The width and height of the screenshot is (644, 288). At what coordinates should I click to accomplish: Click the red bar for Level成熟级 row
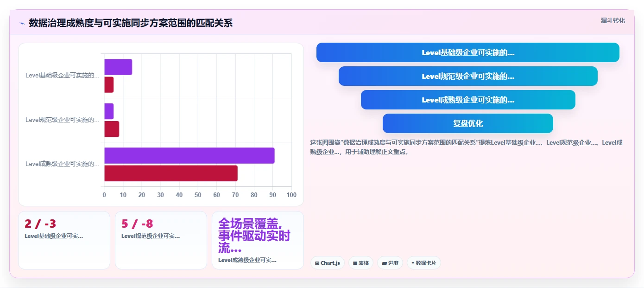pos(171,173)
